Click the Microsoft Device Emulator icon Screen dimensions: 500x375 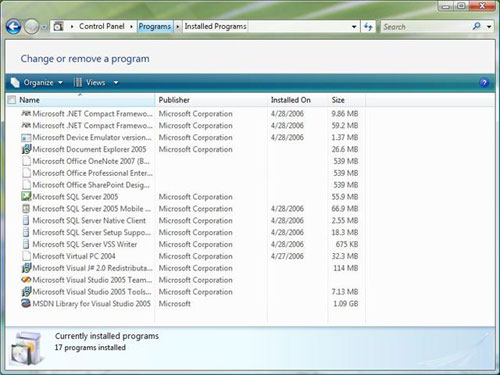pyautogui.click(x=26, y=138)
